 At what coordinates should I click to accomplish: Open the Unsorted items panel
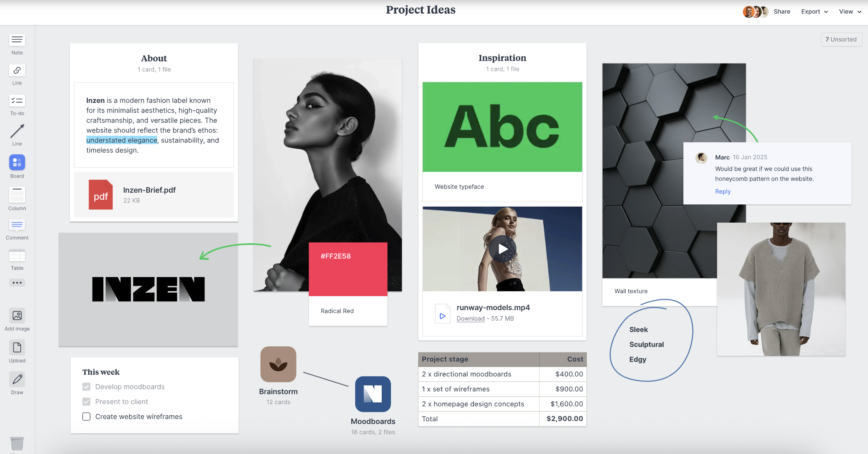(841, 39)
